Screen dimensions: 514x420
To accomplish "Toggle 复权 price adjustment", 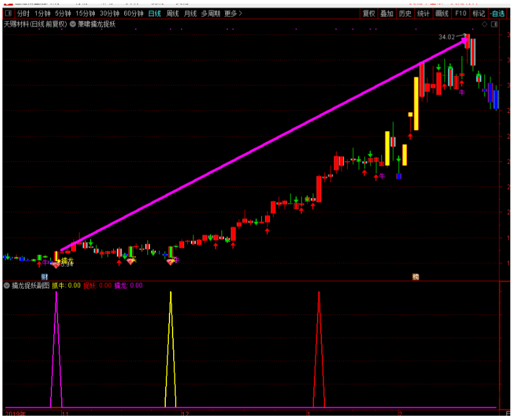I will 368,13.
